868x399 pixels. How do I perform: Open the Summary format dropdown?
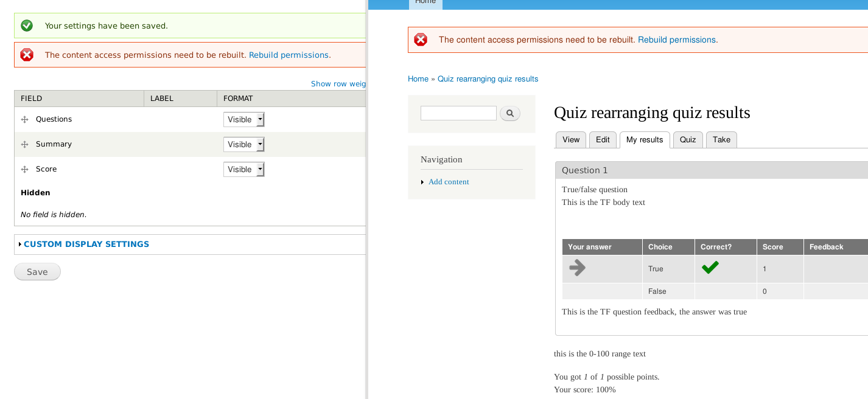(243, 144)
